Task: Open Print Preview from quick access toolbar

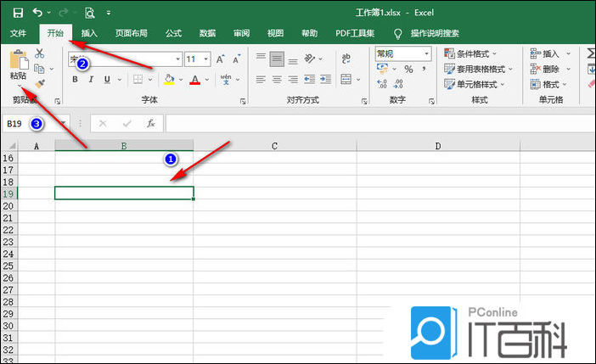Action: pos(89,13)
